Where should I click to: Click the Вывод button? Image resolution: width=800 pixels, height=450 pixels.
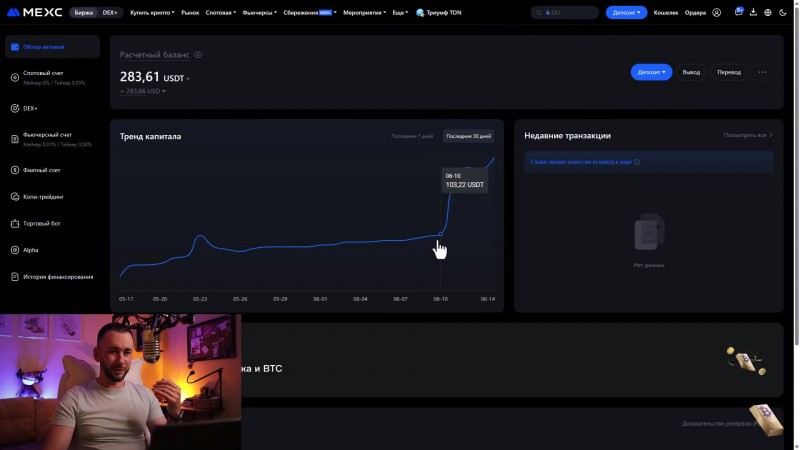691,72
